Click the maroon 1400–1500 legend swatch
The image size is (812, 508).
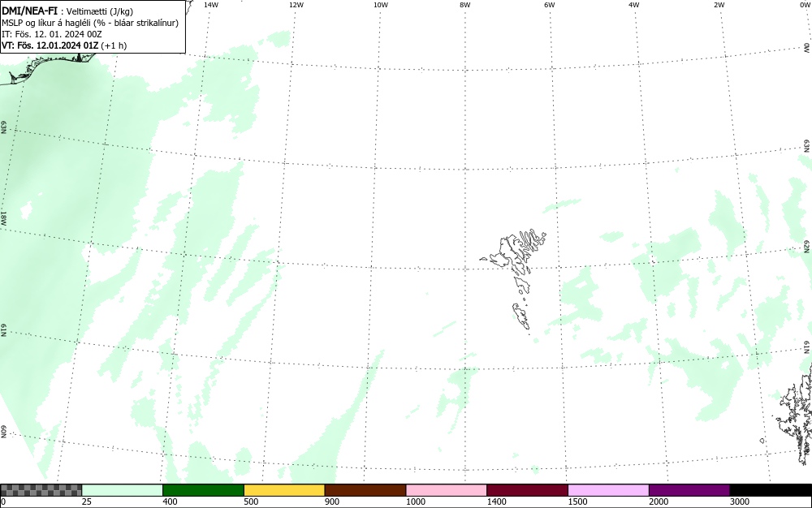tap(527, 490)
